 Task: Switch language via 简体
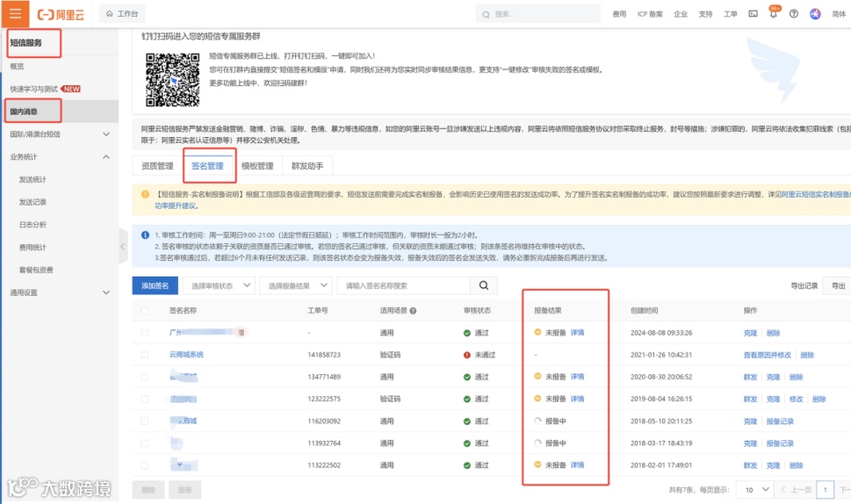click(839, 14)
